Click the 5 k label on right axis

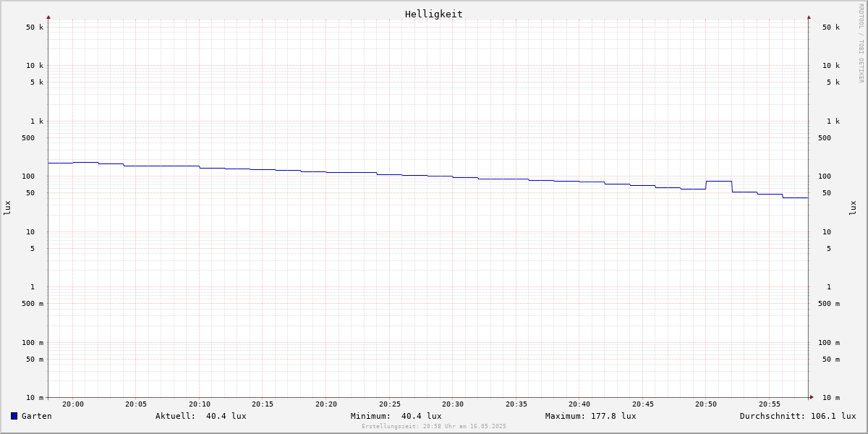pos(833,82)
